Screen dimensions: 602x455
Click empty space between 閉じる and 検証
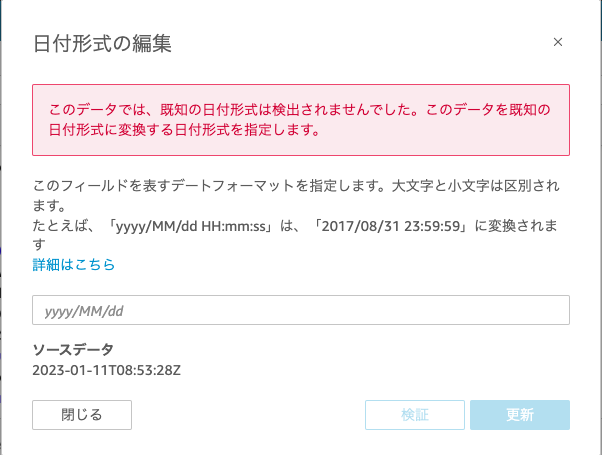(248, 414)
